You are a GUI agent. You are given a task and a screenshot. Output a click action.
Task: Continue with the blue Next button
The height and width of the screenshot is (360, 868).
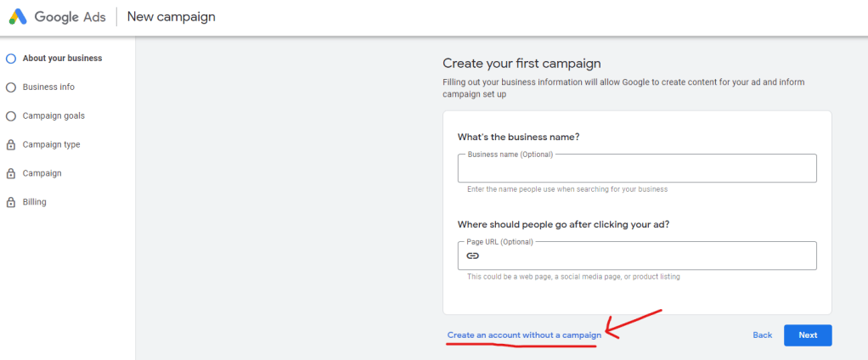808,335
